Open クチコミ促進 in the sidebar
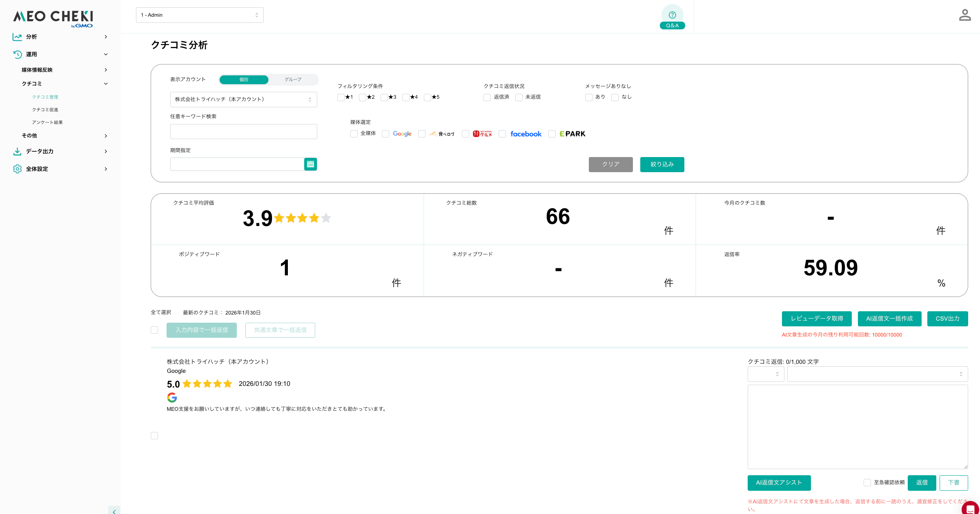This screenshot has width=980, height=514. coord(45,110)
